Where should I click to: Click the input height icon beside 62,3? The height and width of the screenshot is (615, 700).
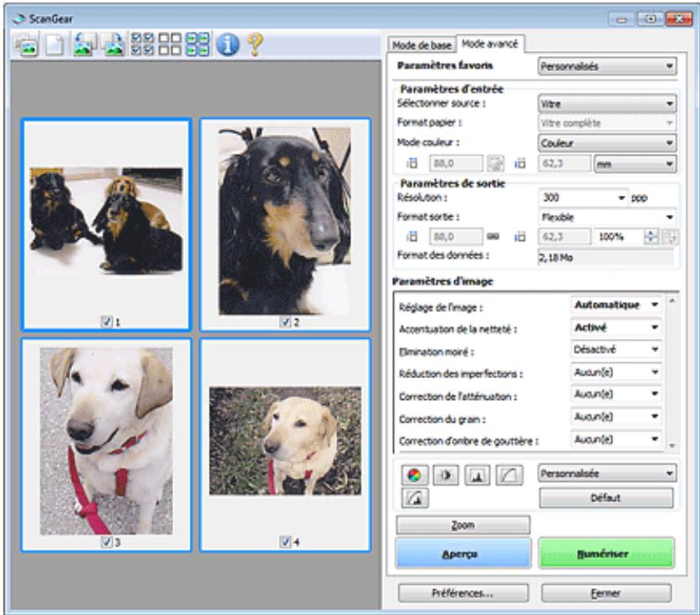point(520,163)
